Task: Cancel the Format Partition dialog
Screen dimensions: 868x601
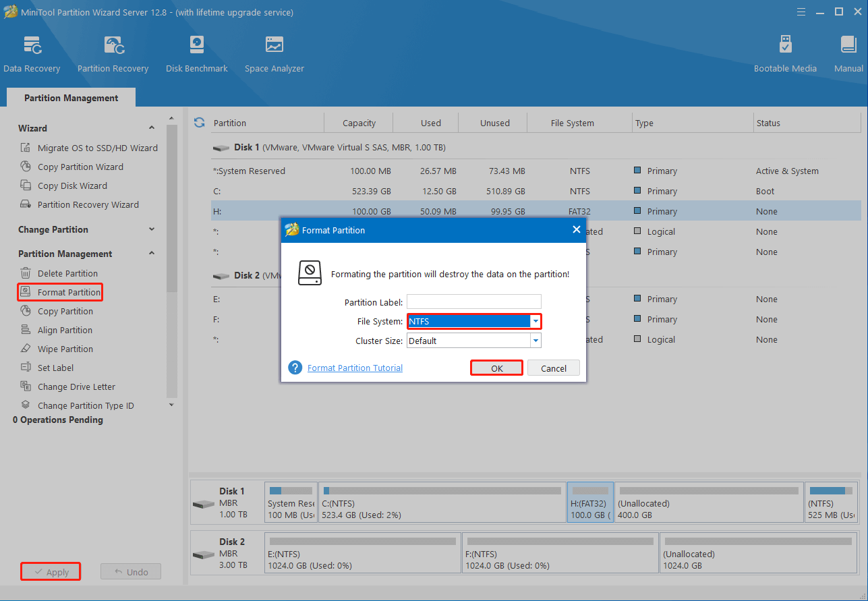Action: [x=554, y=368]
